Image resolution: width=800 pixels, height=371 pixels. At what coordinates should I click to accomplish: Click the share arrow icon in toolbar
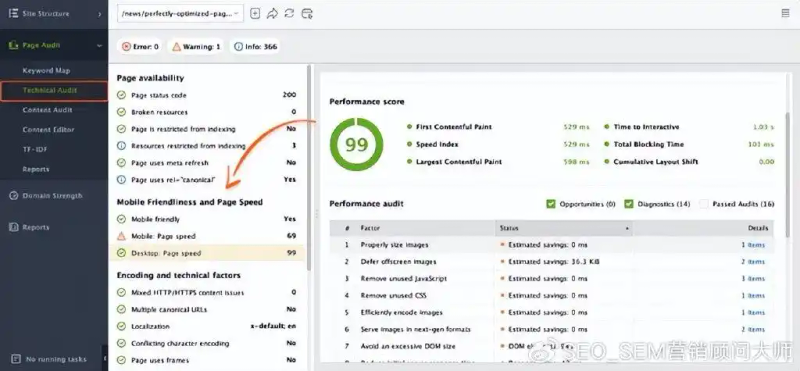click(272, 14)
